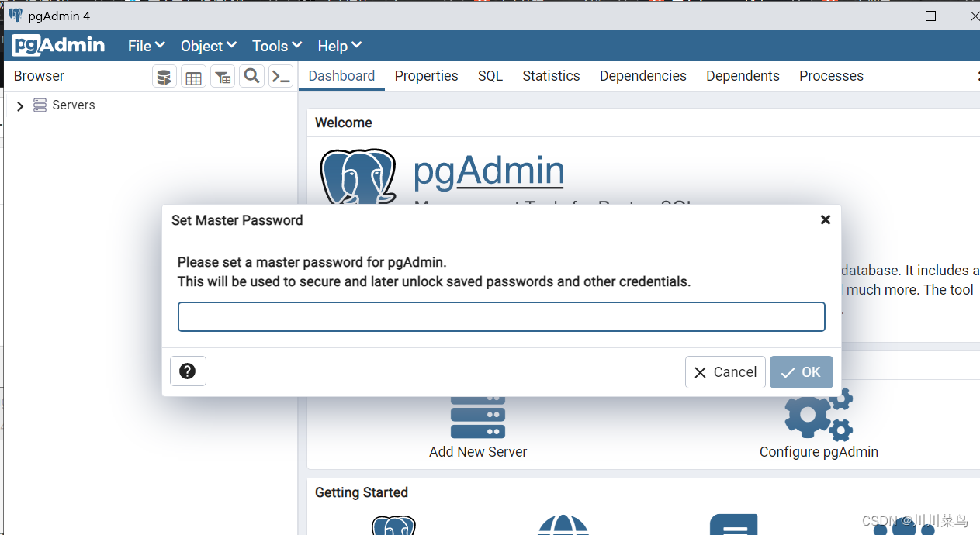Viewport: 980px width, 535px height.
Task: Click the pgAdmin logo in header
Action: point(58,45)
